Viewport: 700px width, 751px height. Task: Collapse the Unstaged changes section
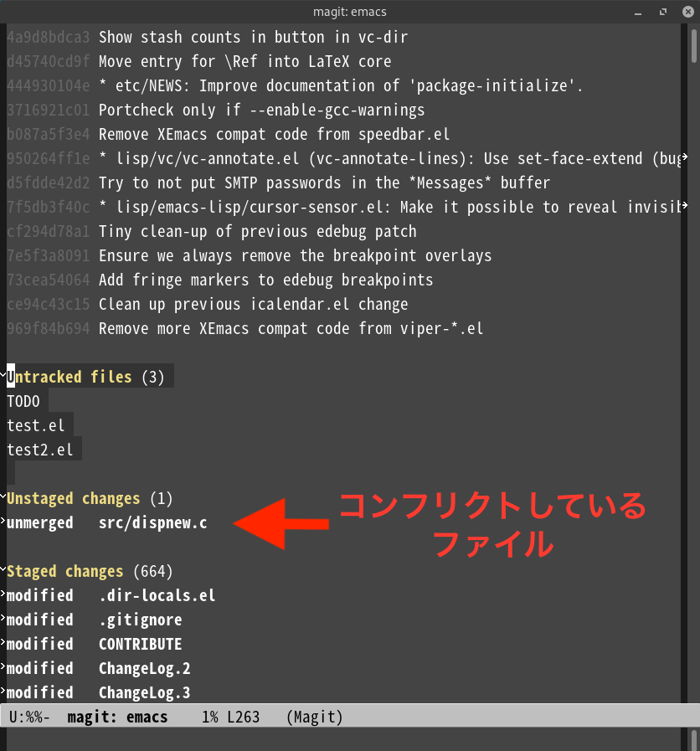click(x=3, y=496)
